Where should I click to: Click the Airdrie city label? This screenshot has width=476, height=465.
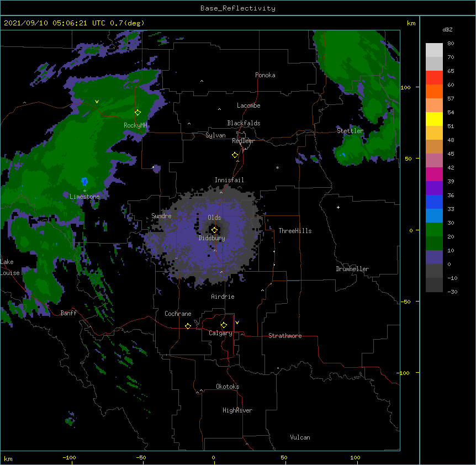[x=223, y=297]
